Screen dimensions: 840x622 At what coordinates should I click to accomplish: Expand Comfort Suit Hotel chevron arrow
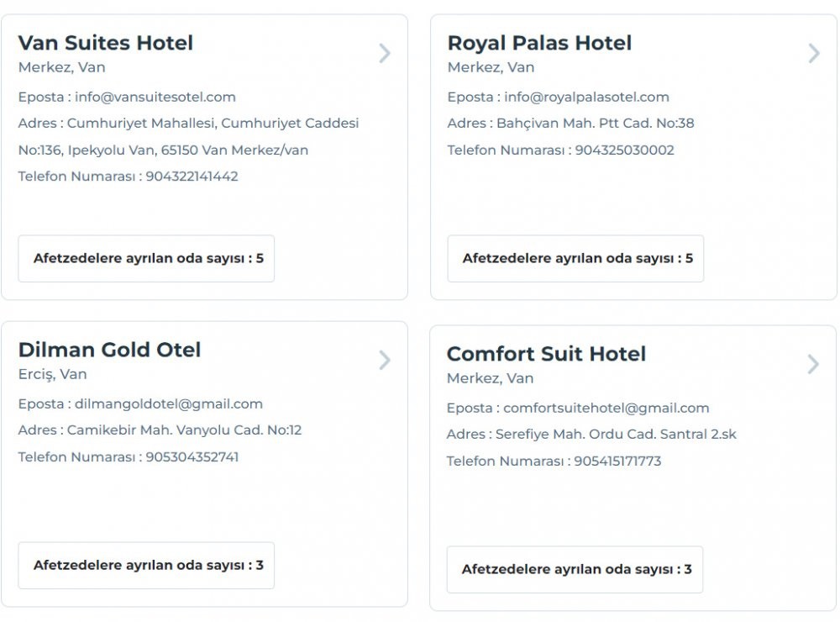pos(812,364)
